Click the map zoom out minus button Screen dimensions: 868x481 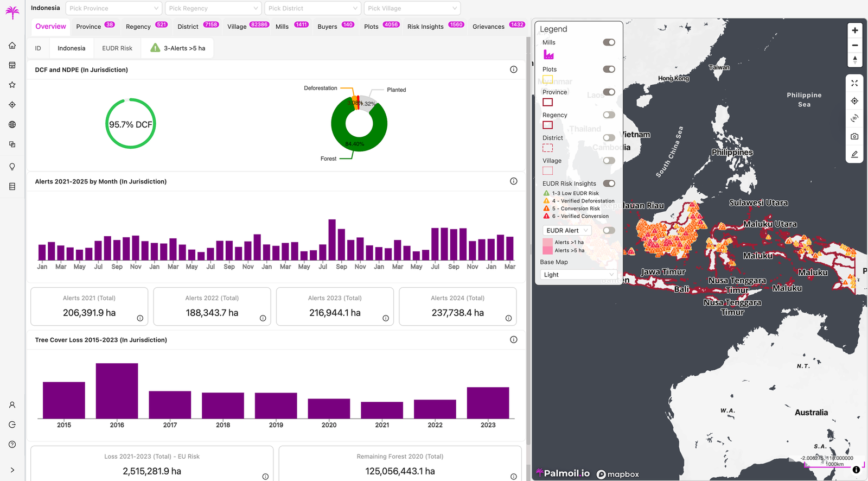(x=854, y=45)
